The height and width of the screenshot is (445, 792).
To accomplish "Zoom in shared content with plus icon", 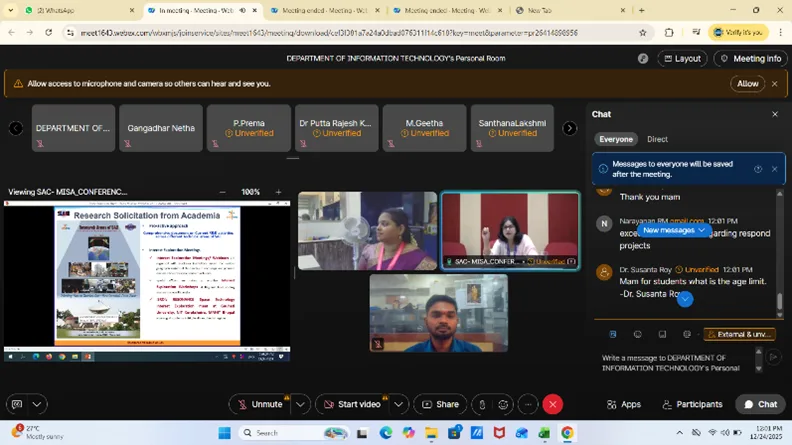I will click(x=278, y=192).
